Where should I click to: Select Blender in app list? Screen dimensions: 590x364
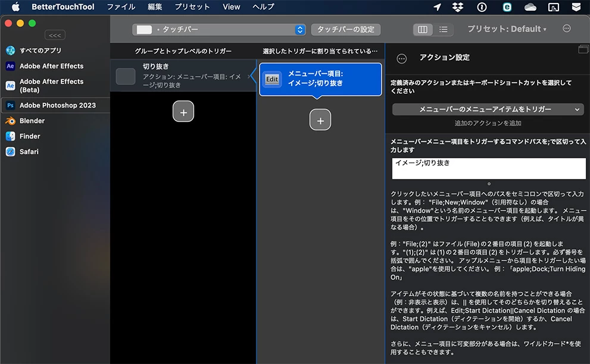55,121
